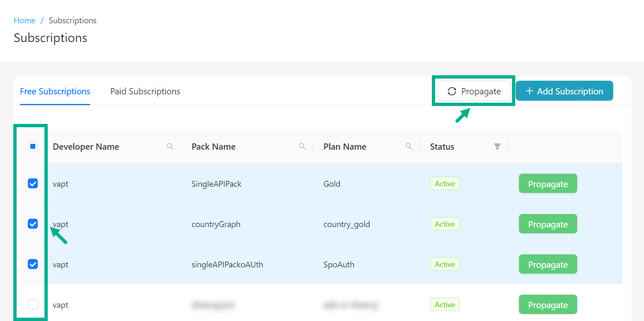Screen dimensions: 644x321
Task: Click the Developer Name column header
Action: tap(86, 147)
